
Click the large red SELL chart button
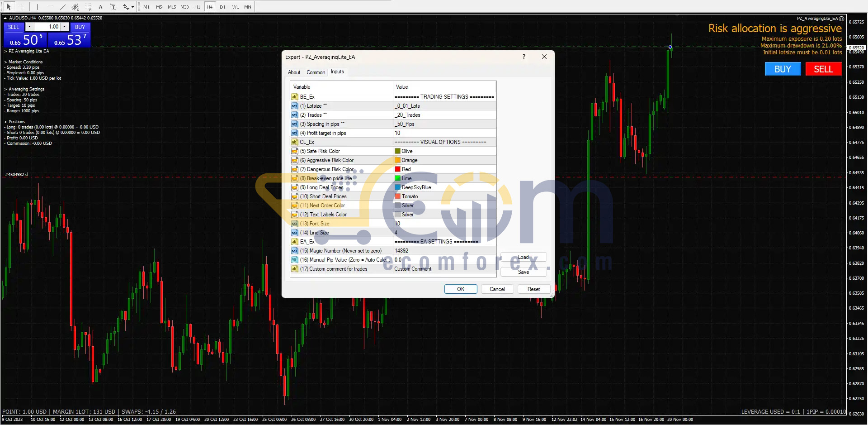823,69
